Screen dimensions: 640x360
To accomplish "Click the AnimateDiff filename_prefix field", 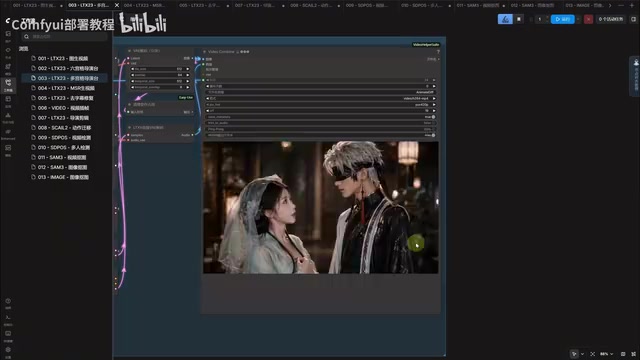I will 320,93.
